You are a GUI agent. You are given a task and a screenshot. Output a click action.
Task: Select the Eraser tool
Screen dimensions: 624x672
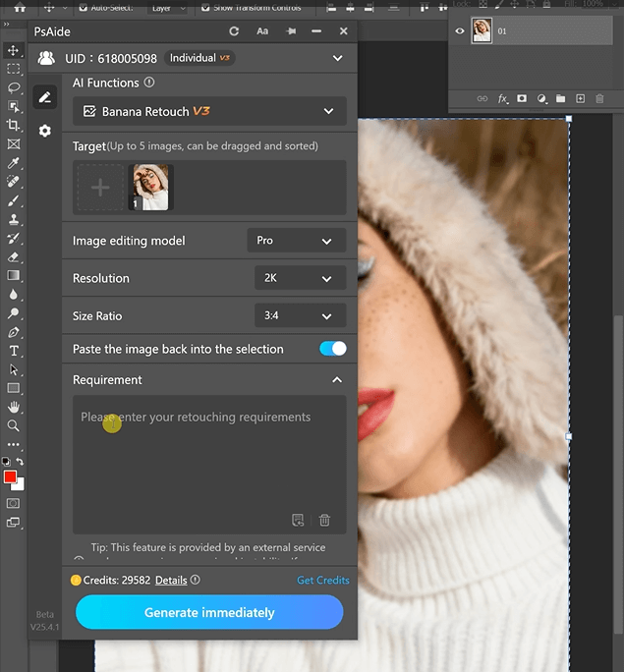point(14,257)
